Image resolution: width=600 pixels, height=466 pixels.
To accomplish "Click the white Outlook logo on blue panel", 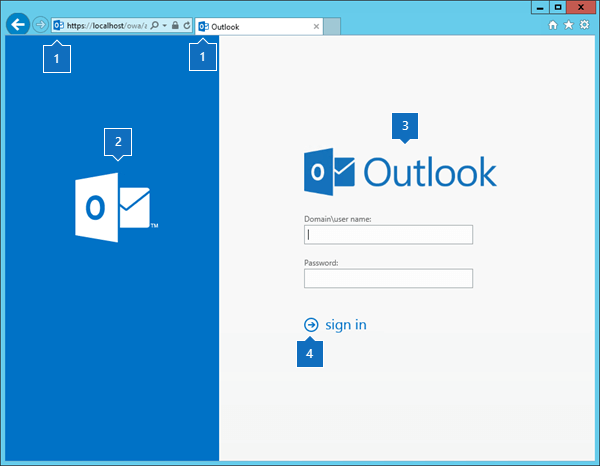I will [x=116, y=207].
